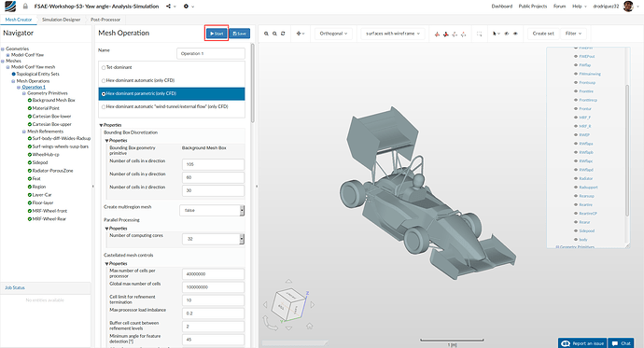Click the reset view refresh icon

pyautogui.click(x=283, y=34)
